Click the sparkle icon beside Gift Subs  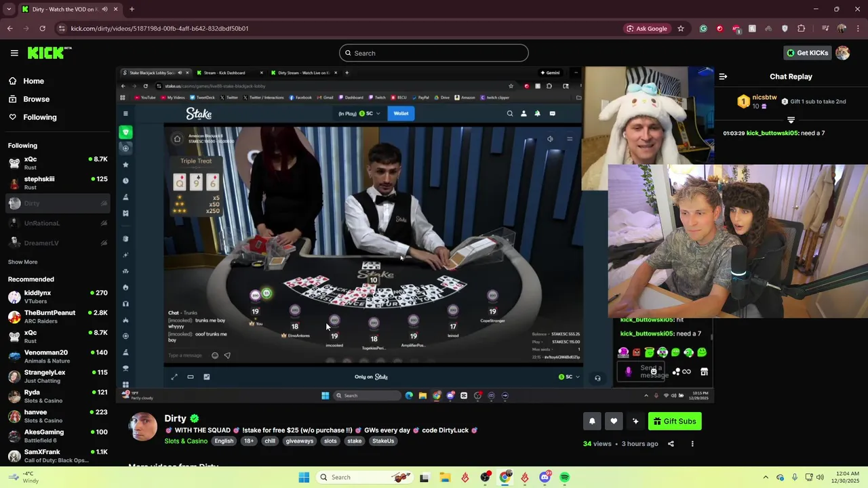click(x=635, y=421)
